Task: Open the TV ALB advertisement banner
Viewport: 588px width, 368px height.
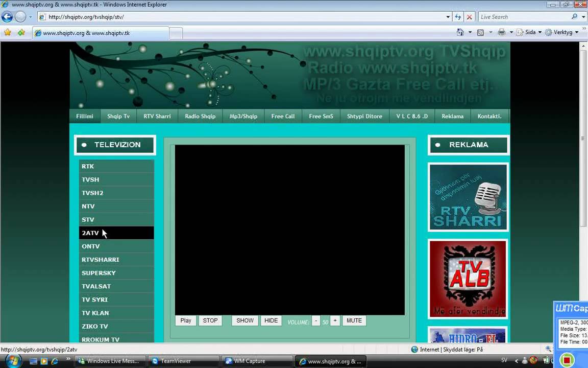Action: coord(468,279)
